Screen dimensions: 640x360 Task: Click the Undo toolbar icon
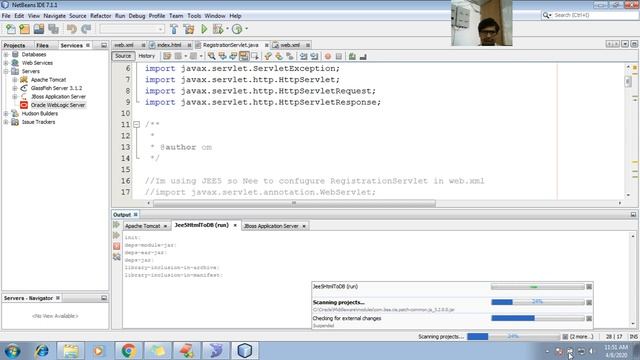point(72,29)
